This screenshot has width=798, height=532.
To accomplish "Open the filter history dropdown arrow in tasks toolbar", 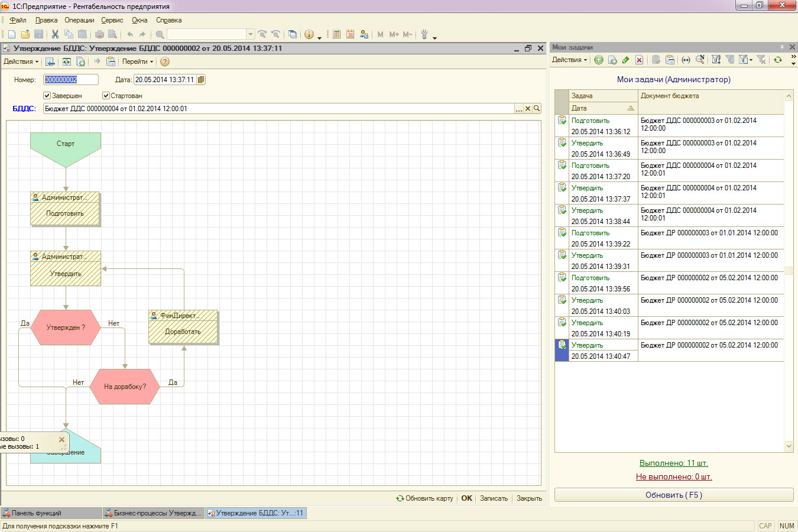I will click(751, 60).
